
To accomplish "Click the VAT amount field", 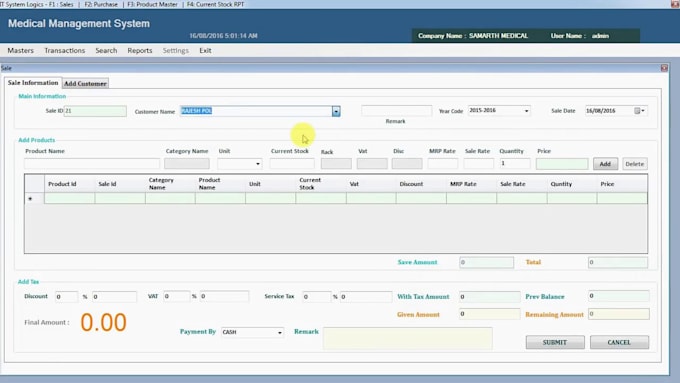I will tap(224, 297).
